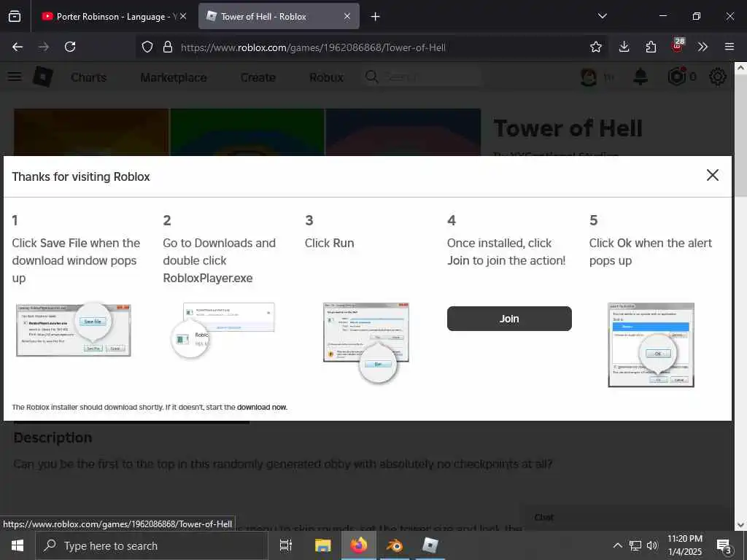This screenshot has height=560, width=747.
Task: Click the download now link
Action: [262, 407]
